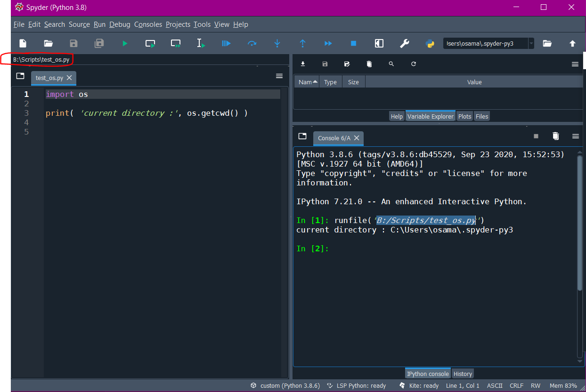This screenshot has height=392, width=586.
Task: Remove all variables with the trash icon
Action: 369,64
